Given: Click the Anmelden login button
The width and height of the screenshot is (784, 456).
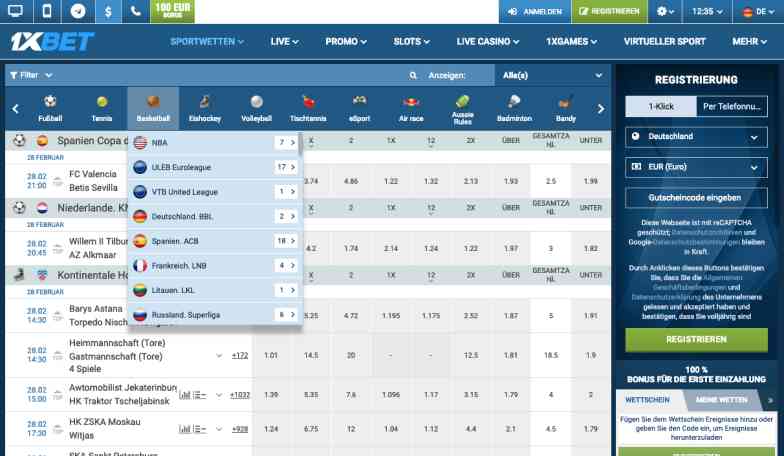Looking at the screenshot, I should [535, 11].
